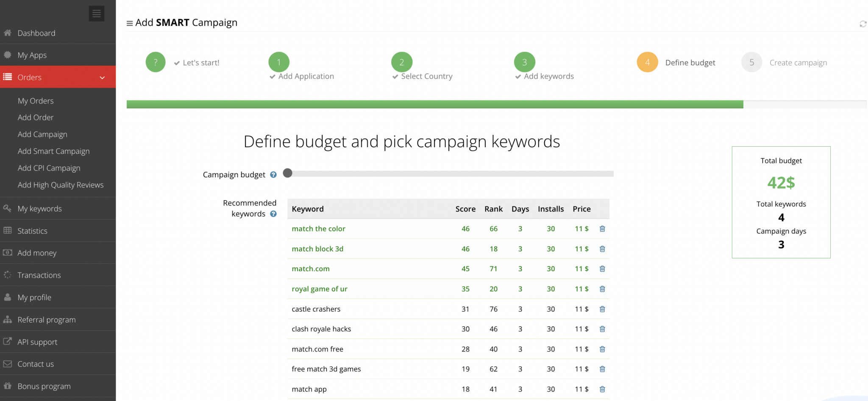Toggle the sidebar hamburger menu button
The height and width of the screenshot is (401, 868).
point(97,14)
